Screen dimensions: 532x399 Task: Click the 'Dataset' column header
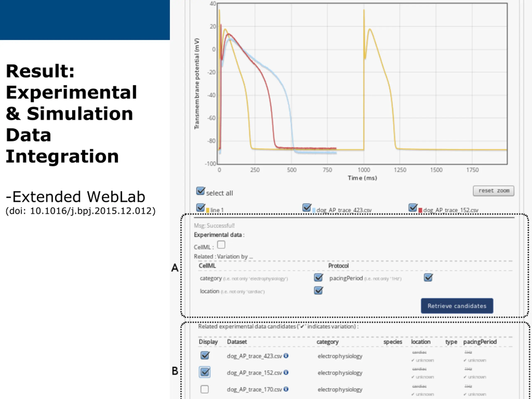[237, 342]
